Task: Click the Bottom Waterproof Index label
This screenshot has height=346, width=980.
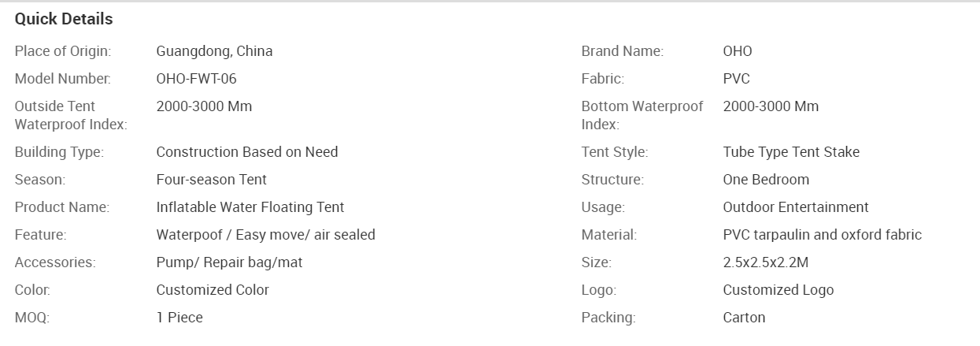Action: tap(642, 115)
